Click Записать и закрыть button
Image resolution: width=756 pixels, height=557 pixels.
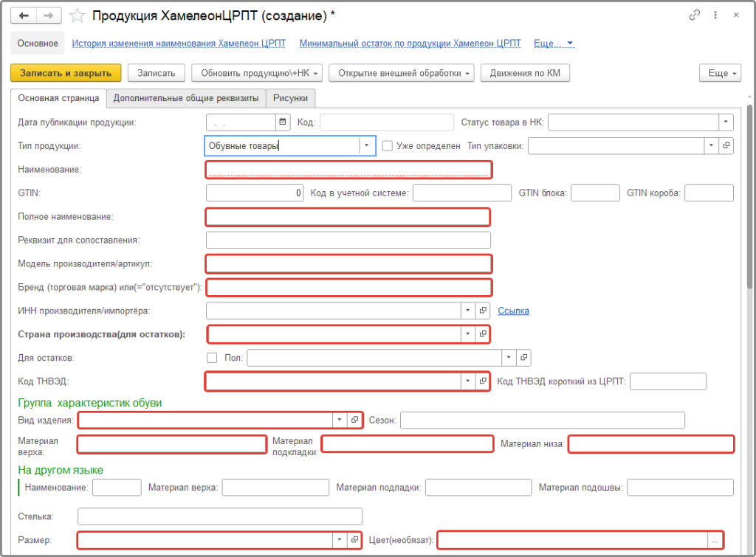pos(66,73)
